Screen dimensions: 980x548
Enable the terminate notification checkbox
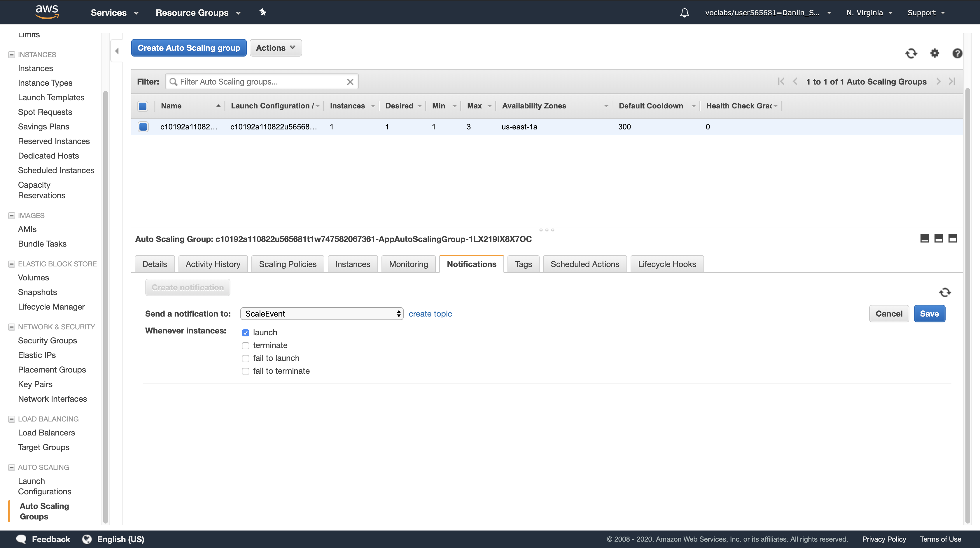pyautogui.click(x=245, y=346)
